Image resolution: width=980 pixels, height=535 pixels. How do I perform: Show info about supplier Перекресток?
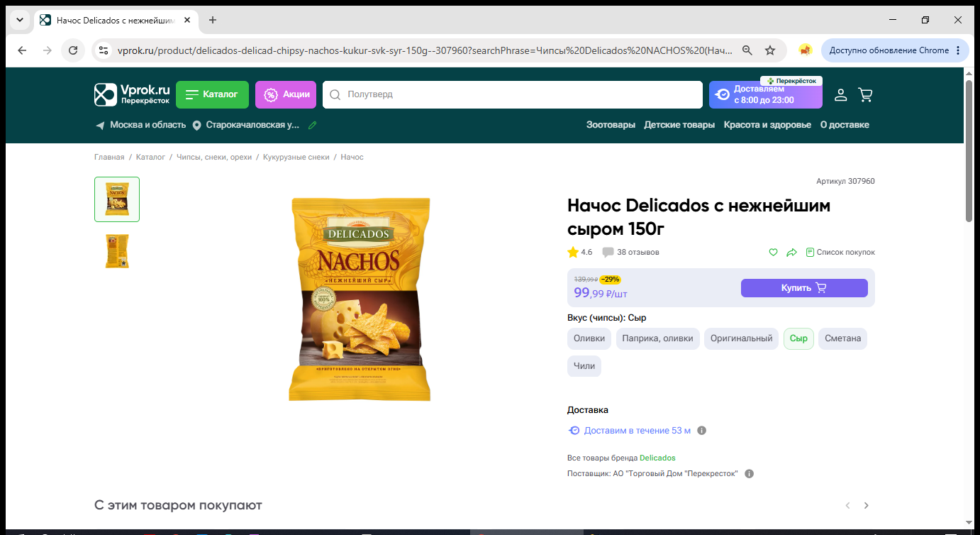point(750,473)
